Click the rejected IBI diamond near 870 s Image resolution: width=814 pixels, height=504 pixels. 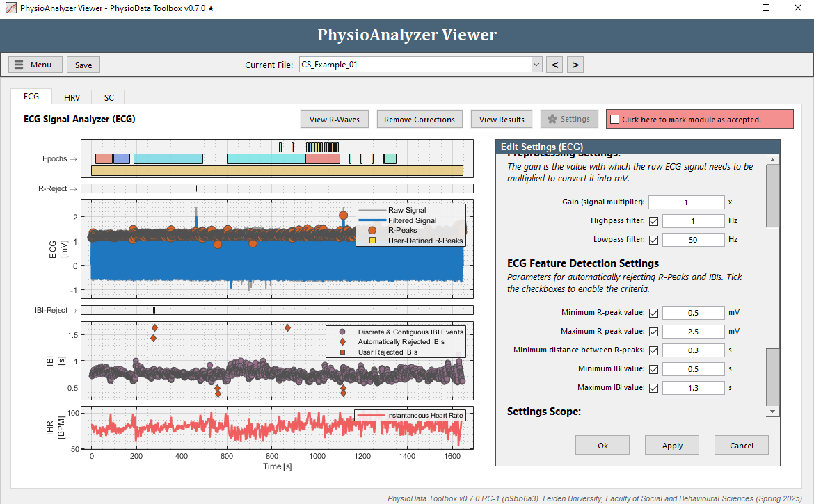pyautogui.click(x=287, y=327)
